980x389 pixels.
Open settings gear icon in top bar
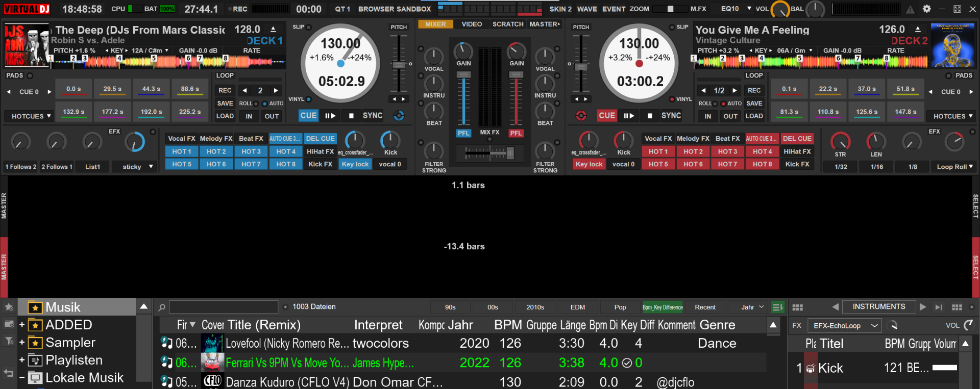point(926,9)
